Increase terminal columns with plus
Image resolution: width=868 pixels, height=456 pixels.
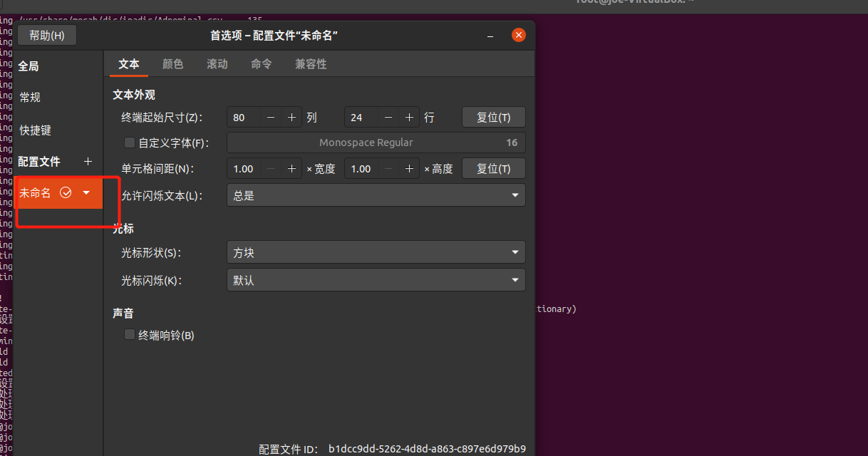291,118
